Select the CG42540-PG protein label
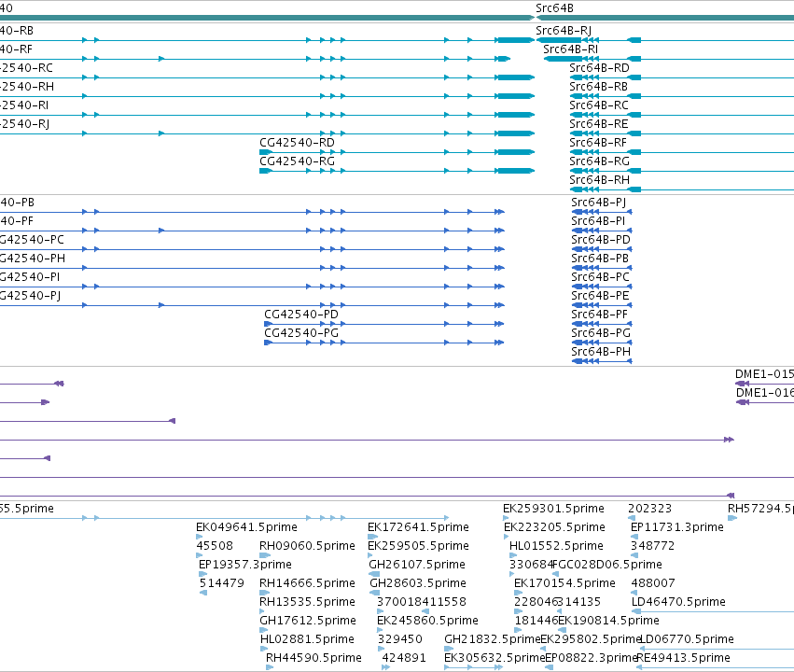Image resolution: width=794 pixels, height=672 pixels. [301, 334]
